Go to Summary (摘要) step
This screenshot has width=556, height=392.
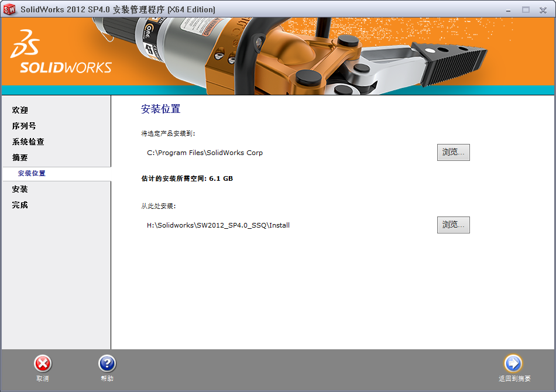tap(20, 158)
